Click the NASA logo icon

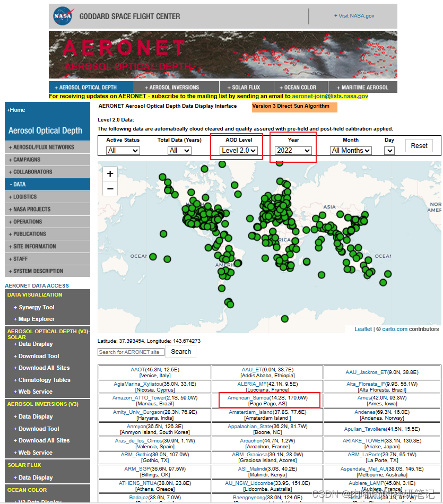click(x=63, y=16)
